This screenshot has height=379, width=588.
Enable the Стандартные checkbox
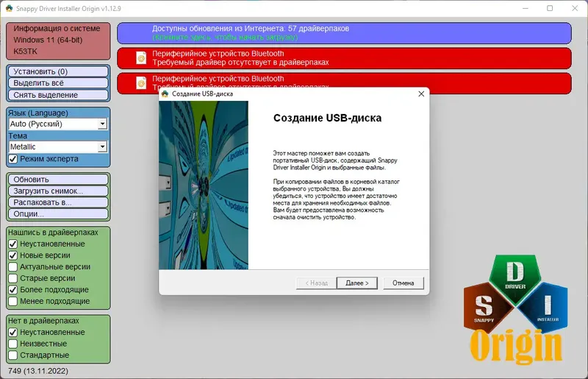(12, 355)
